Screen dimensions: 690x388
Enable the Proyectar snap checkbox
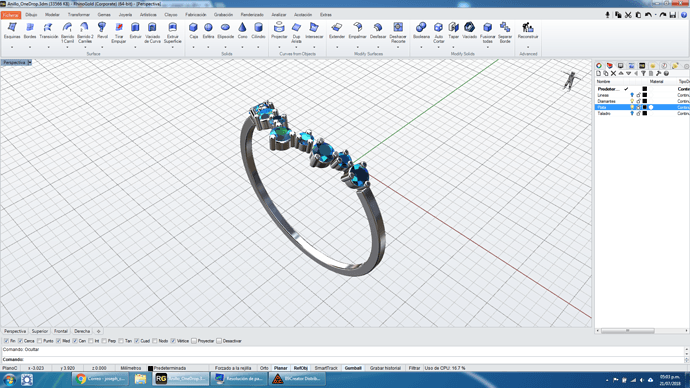point(194,341)
